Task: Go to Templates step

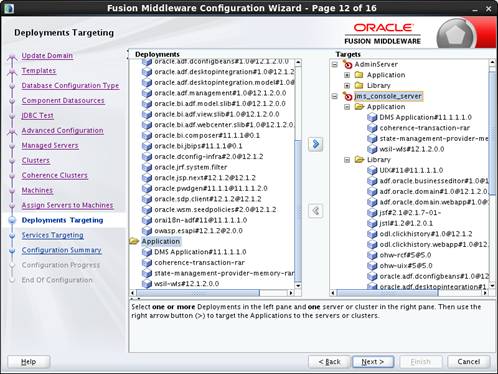Action: coord(39,71)
